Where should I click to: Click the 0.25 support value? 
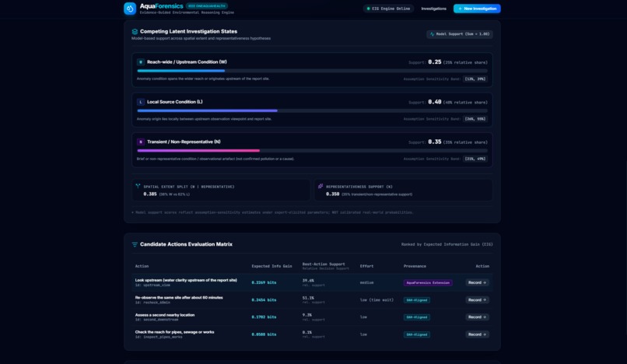click(435, 62)
